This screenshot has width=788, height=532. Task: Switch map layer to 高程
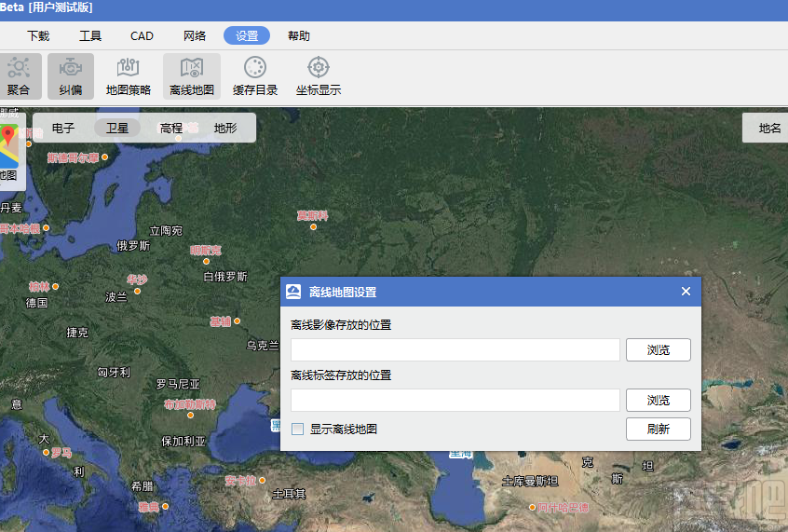[170, 128]
